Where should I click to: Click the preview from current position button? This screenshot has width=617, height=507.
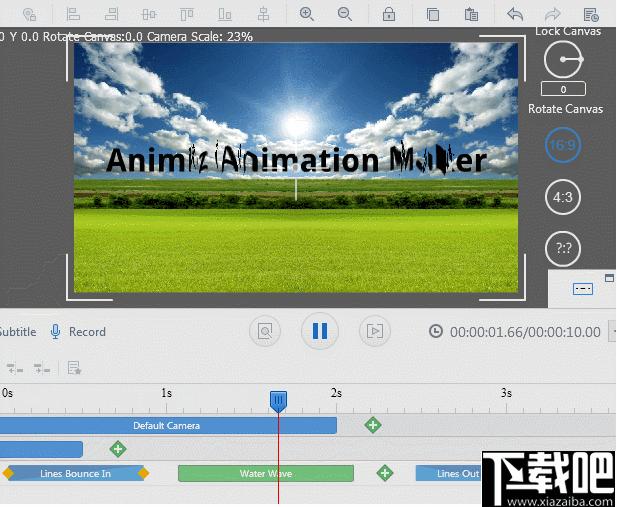coord(375,331)
